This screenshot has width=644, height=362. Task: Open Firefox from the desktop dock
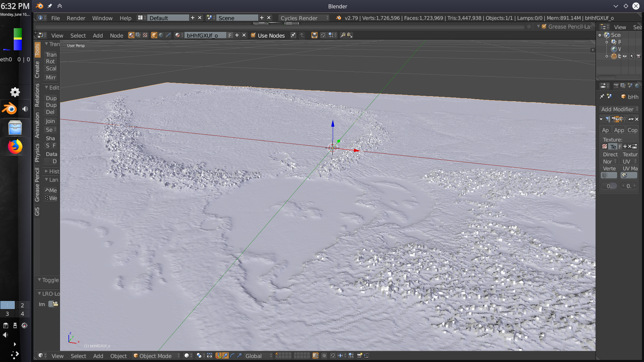(x=15, y=146)
